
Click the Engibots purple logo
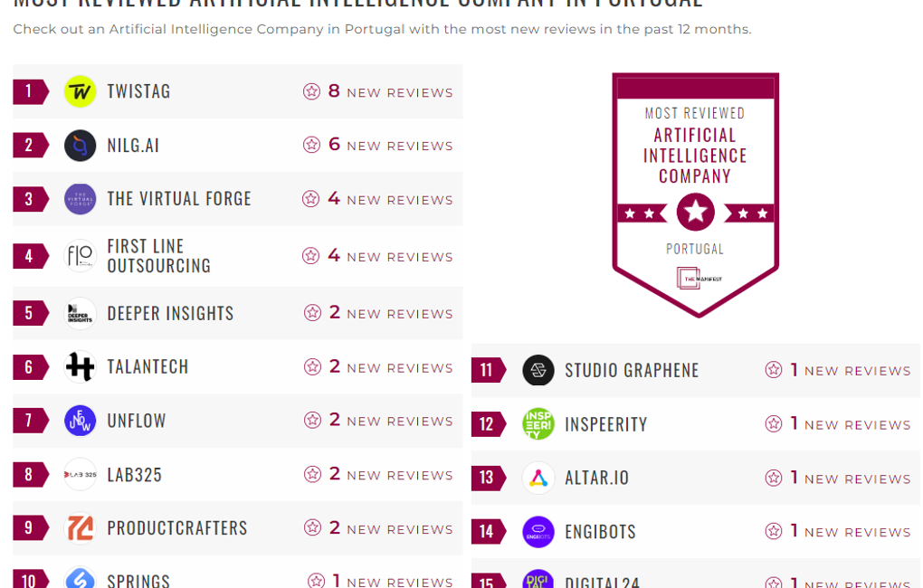tap(538, 531)
